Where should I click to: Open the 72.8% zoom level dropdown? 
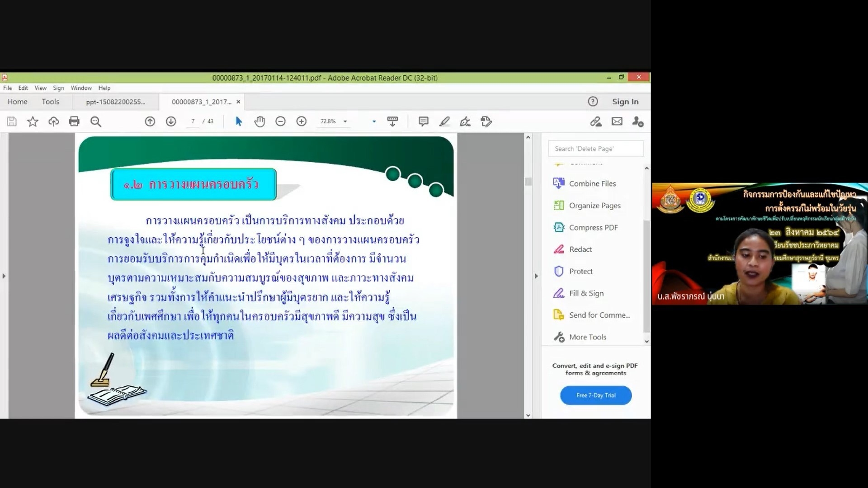(345, 122)
